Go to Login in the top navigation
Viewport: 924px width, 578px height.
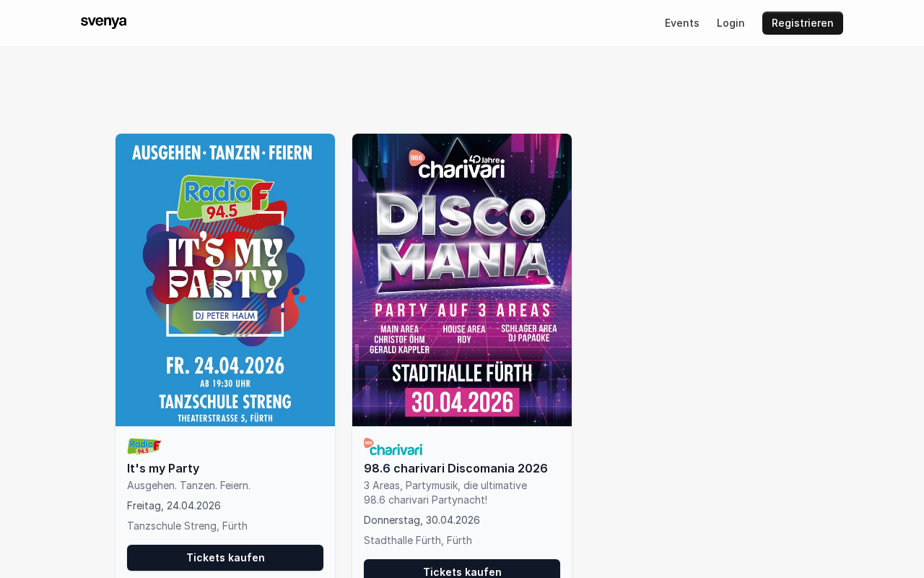(x=731, y=23)
